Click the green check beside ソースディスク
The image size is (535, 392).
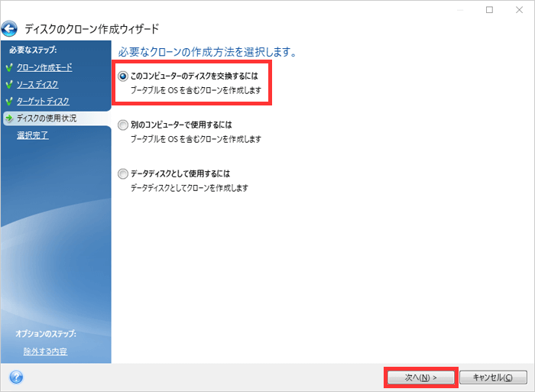(x=9, y=84)
